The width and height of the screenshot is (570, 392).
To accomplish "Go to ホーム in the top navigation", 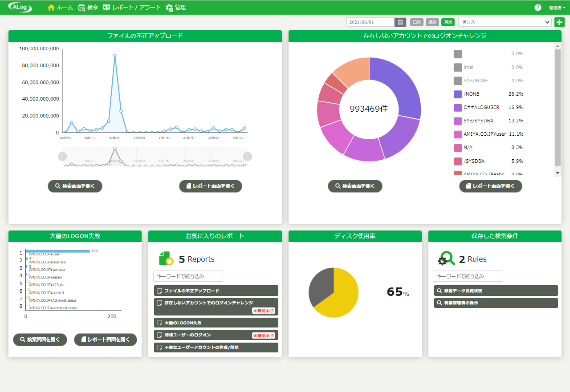I will pos(60,8).
